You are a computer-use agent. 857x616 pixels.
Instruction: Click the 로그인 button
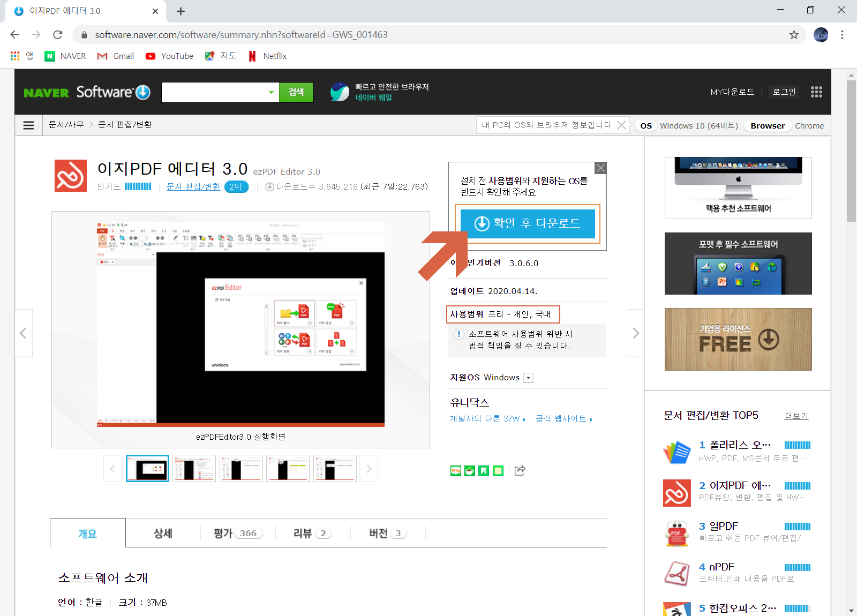click(784, 92)
